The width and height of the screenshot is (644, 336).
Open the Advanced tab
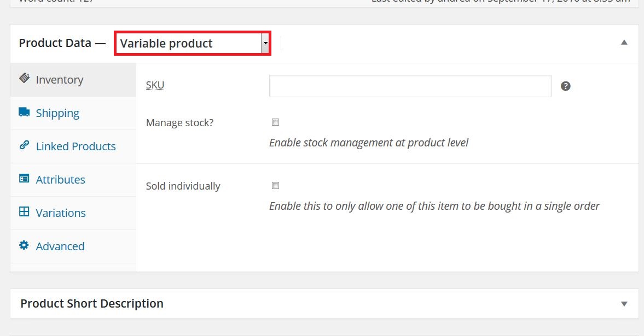(73, 246)
